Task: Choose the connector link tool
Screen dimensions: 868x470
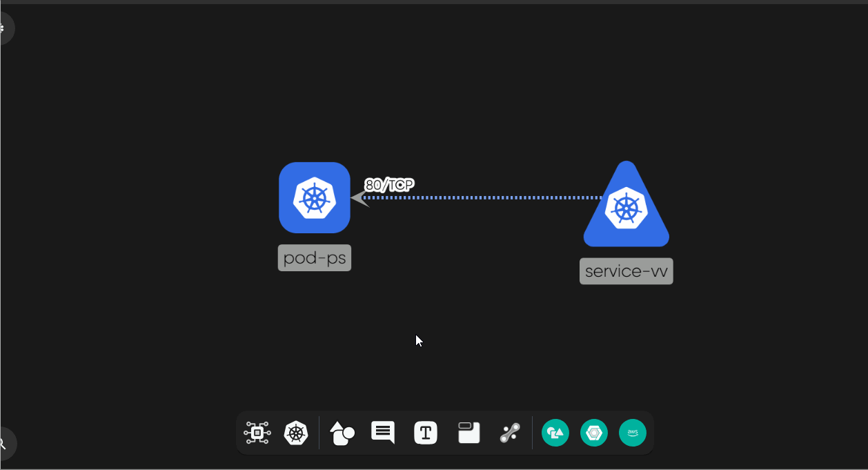Action: tap(510, 433)
